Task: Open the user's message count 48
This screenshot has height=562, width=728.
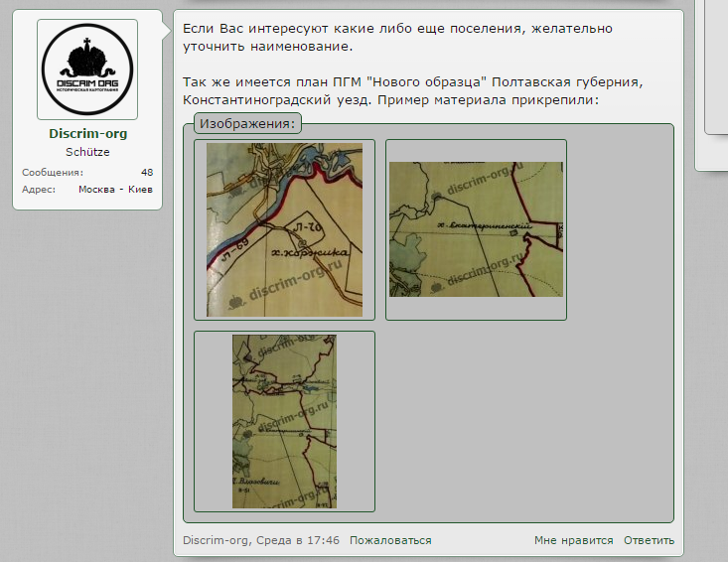Action: click(x=147, y=173)
